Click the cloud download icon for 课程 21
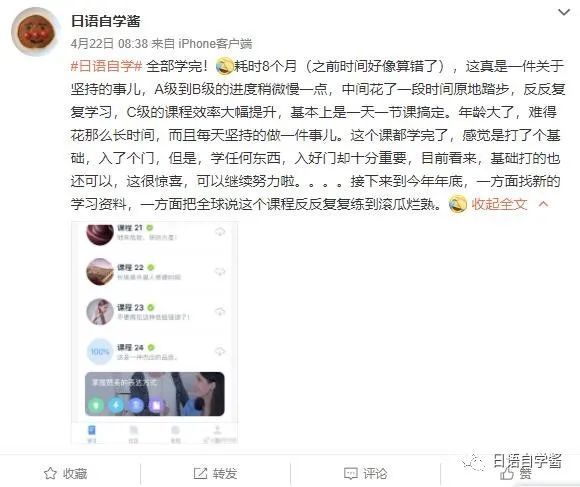The image size is (580, 487). coord(220,232)
